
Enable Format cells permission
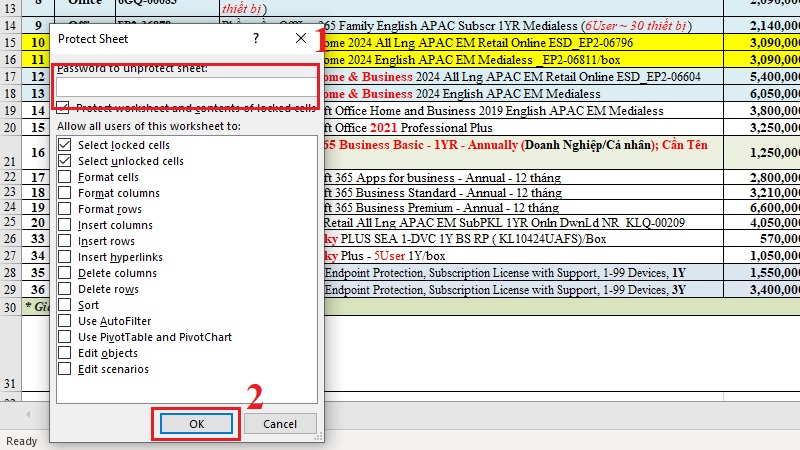pos(64,177)
